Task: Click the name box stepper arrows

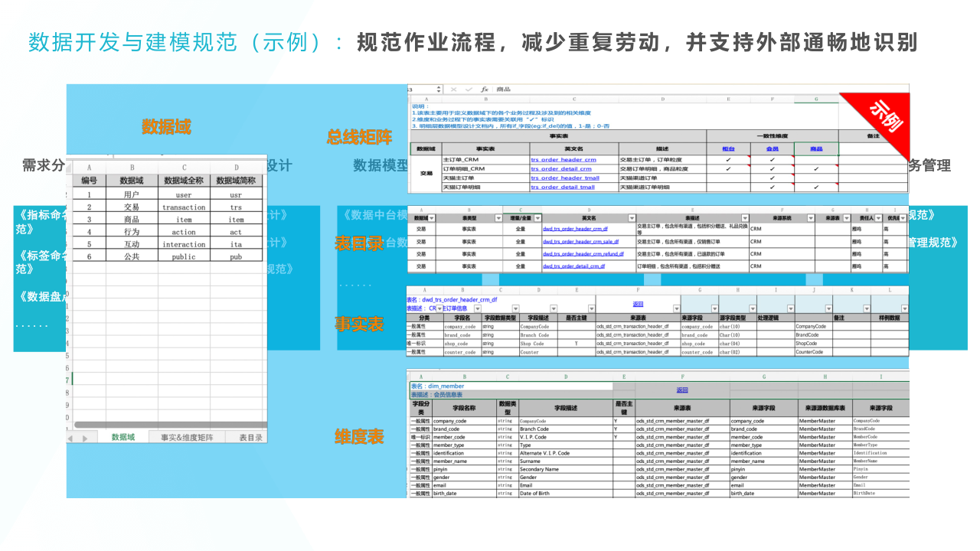Action: point(438,90)
